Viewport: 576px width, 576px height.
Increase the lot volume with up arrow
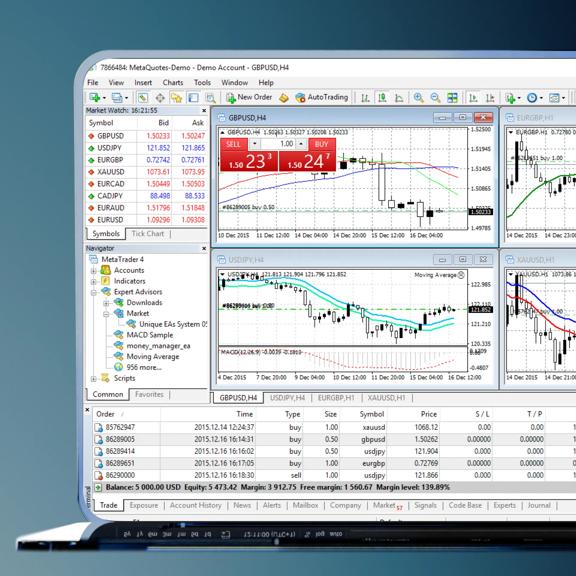coord(301,144)
